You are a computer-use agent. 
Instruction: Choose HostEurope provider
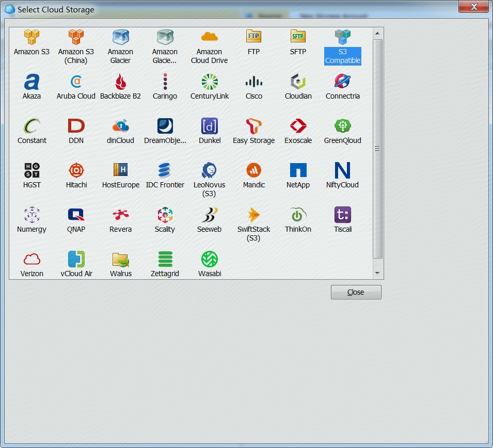121,170
